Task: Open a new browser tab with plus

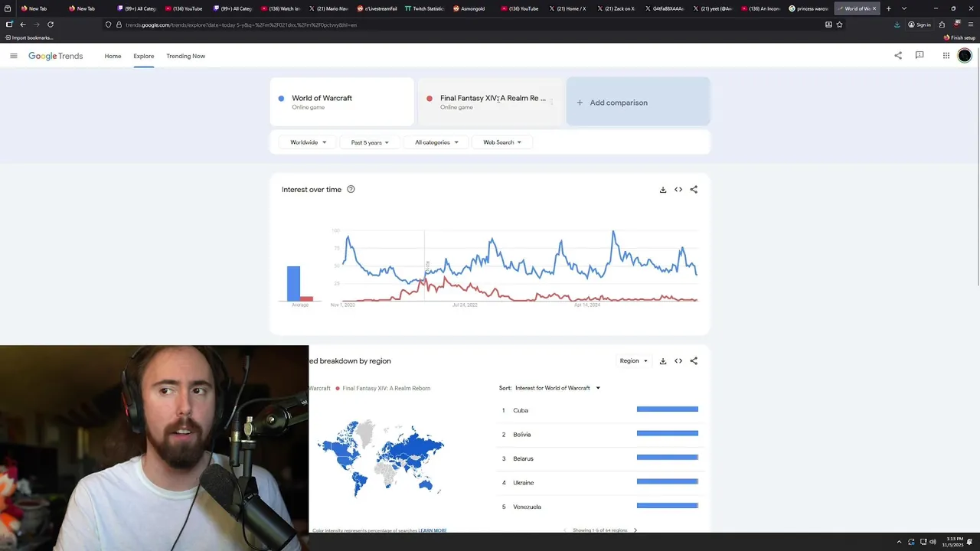Action: (x=888, y=8)
